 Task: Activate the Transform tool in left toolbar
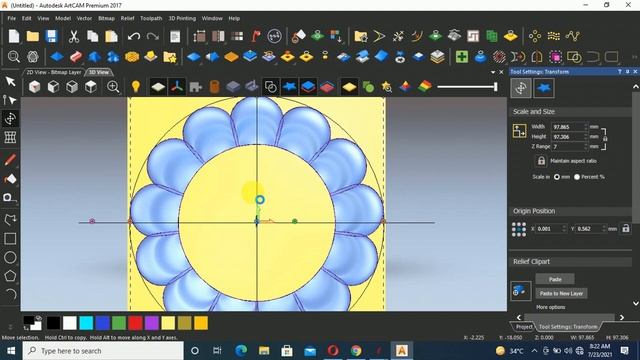10,119
